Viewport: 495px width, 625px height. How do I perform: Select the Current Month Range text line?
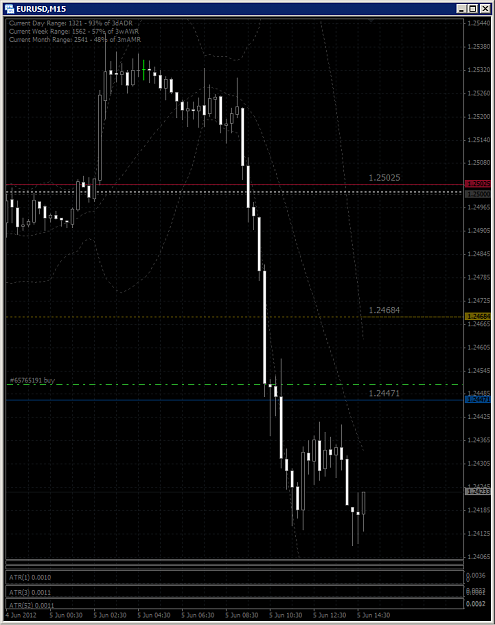[x=75, y=39]
